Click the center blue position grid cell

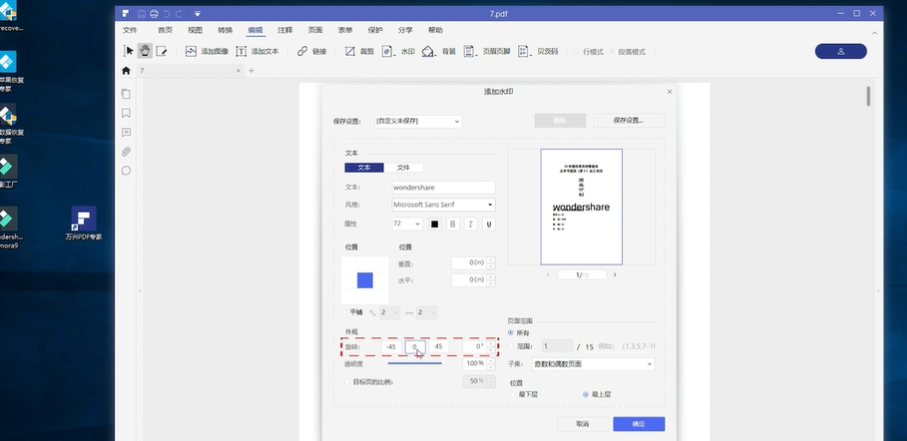point(365,280)
